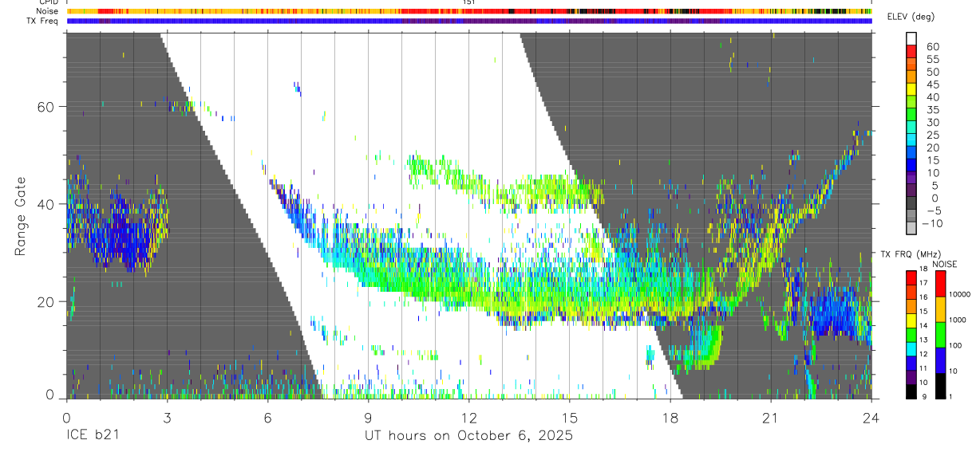Click the x-axis tick label '15'

coord(569,418)
